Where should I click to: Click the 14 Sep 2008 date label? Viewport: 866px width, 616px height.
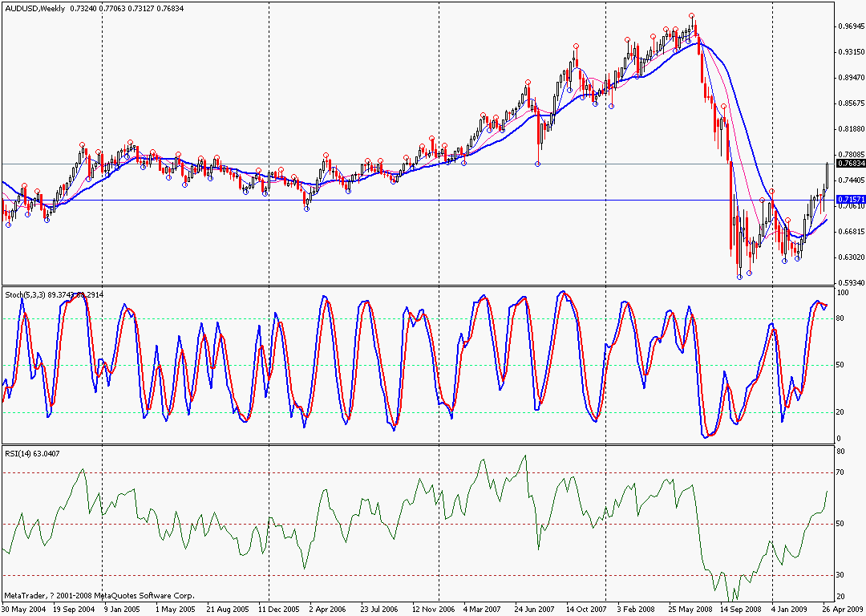click(x=741, y=610)
